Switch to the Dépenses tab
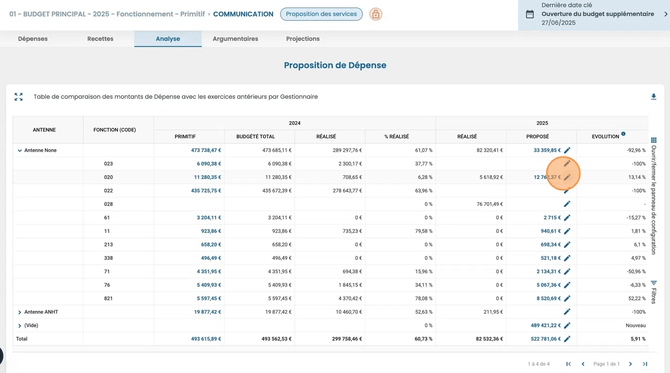Screen dimensions: 670x373 (33, 39)
